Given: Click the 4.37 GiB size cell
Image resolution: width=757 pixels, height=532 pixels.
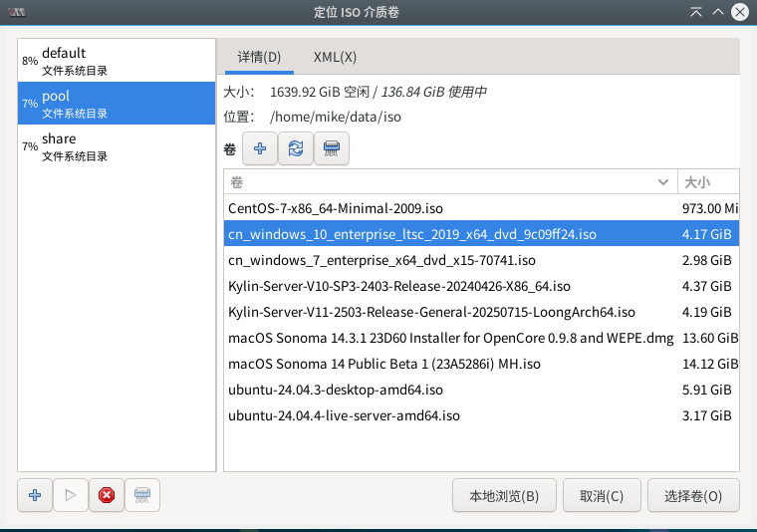Looking at the screenshot, I should pos(707,286).
